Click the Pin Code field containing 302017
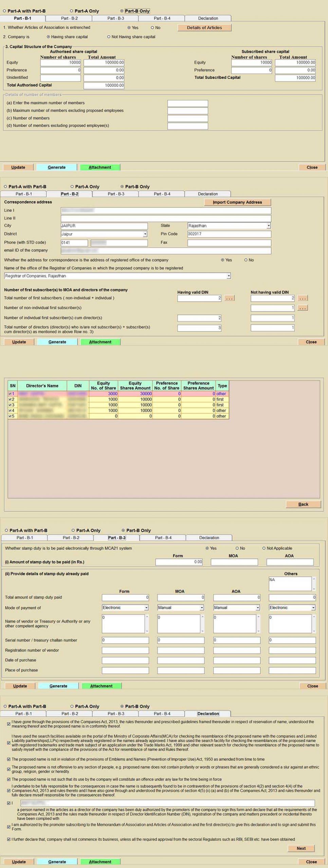328x868 pixels. (229, 234)
